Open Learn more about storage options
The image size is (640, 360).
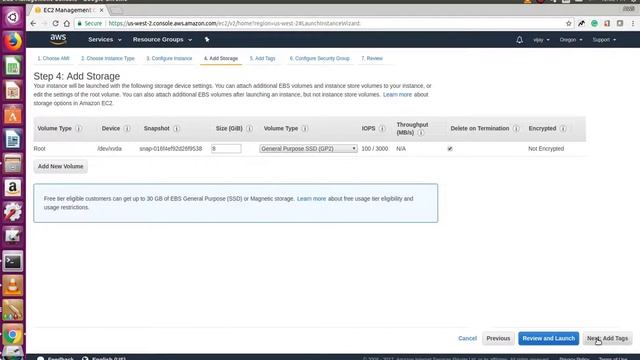[x=397, y=95]
